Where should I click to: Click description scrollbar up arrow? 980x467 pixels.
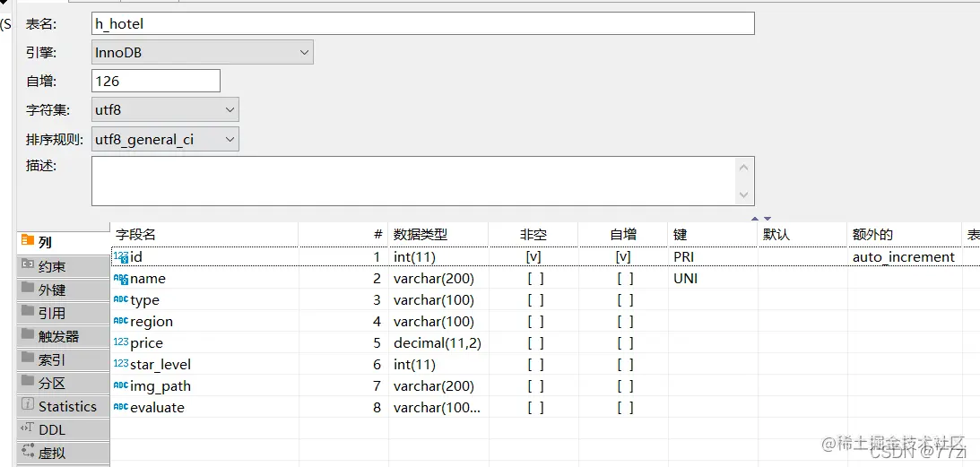[x=744, y=168]
